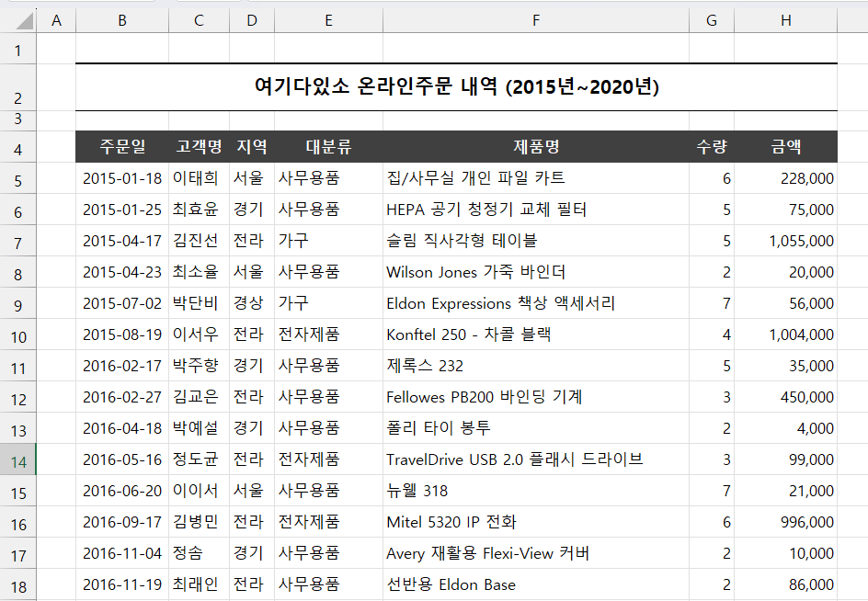The height and width of the screenshot is (601, 868).
Task: Select the cell '집/사무실 개인 파일 카트'
Action: 536,178
